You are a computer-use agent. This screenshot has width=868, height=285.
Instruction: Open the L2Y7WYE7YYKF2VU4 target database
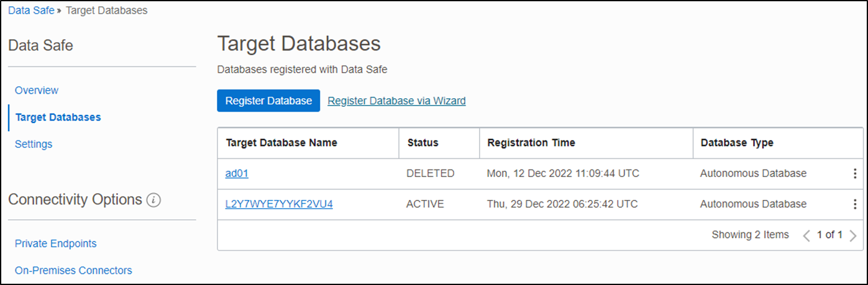279,204
